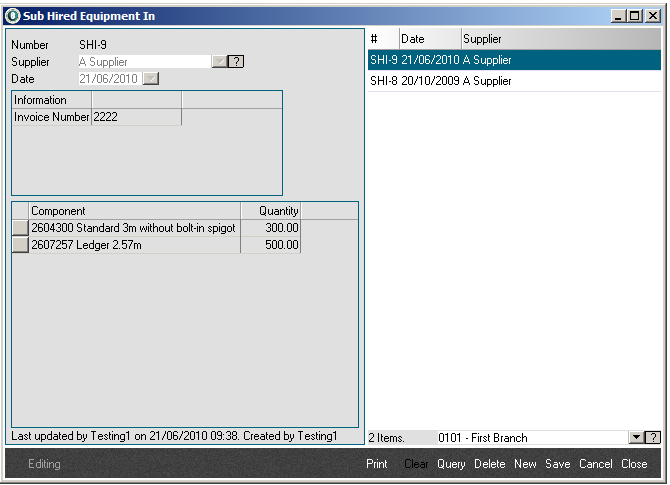
Task: Open the Date picker dropdown
Action: 151,79
